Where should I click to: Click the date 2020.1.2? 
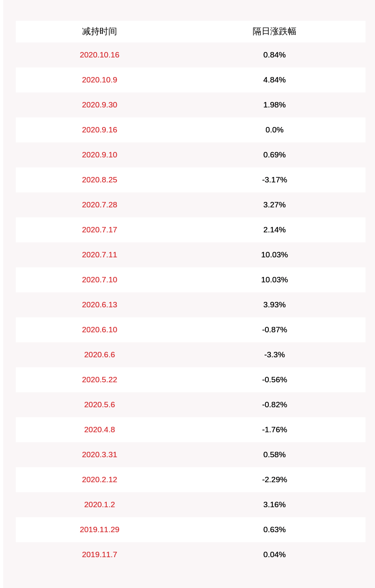pos(99,505)
